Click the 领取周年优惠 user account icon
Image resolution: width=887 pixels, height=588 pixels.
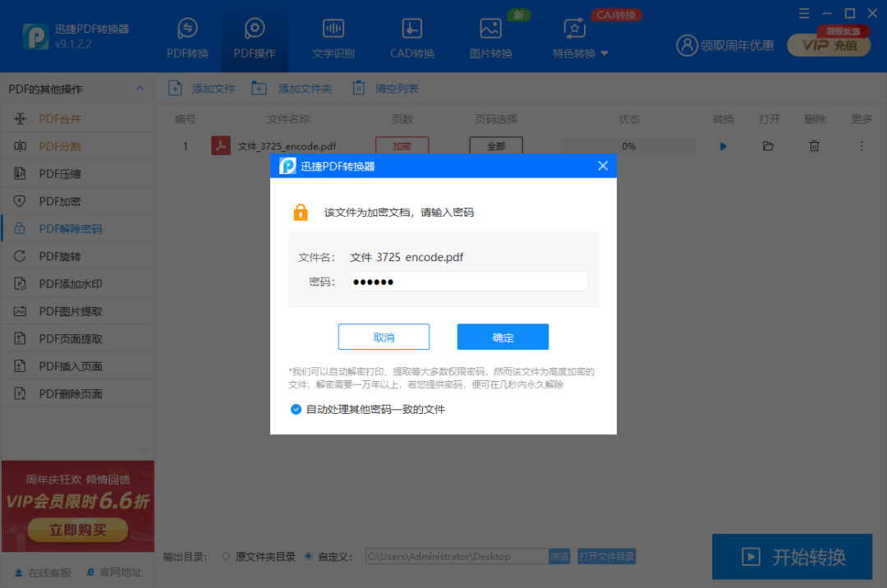click(x=687, y=45)
